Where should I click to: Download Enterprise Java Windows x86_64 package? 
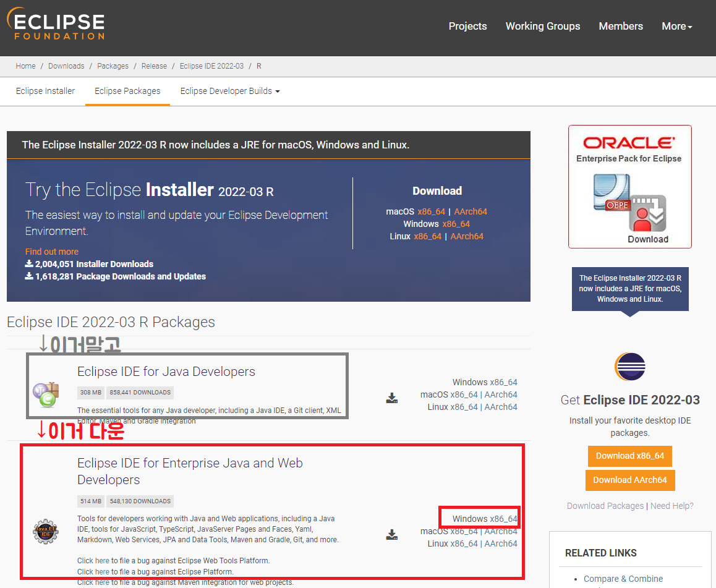(504, 519)
